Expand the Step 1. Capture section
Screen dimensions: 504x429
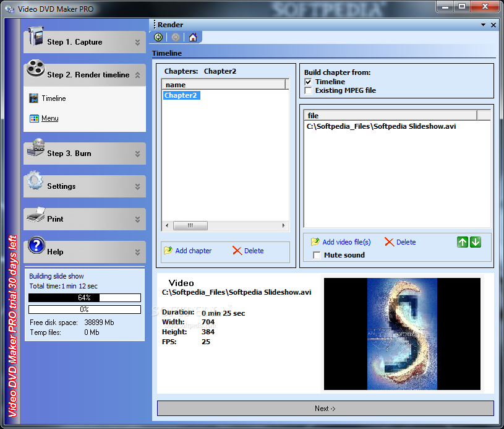137,42
